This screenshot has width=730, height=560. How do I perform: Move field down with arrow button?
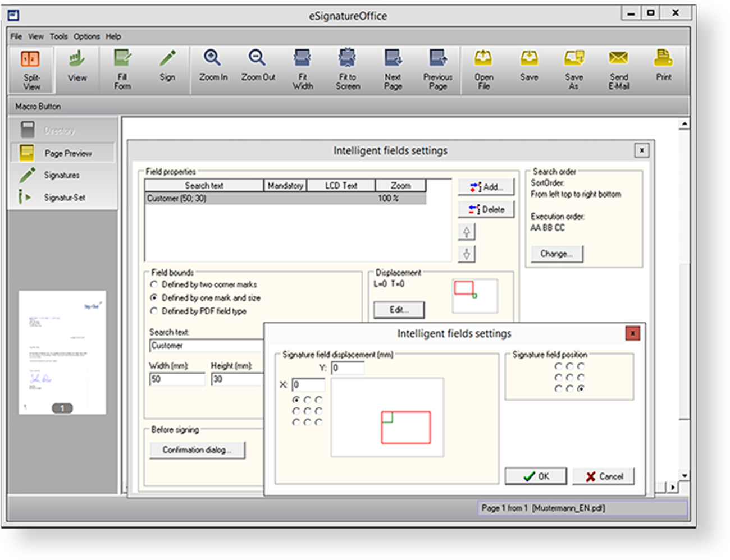pos(467,254)
